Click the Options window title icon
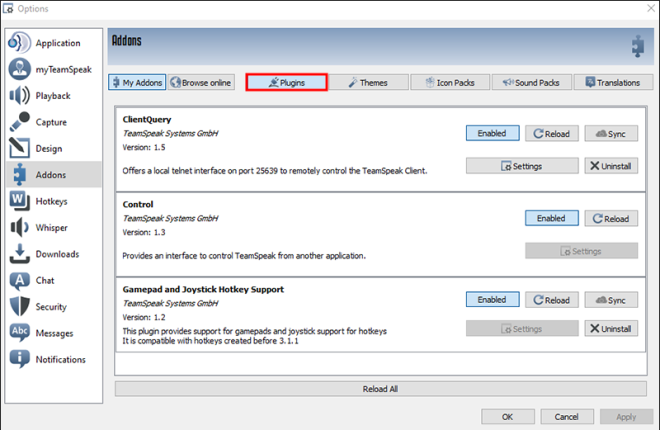The image size is (660, 430). [x=8, y=8]
